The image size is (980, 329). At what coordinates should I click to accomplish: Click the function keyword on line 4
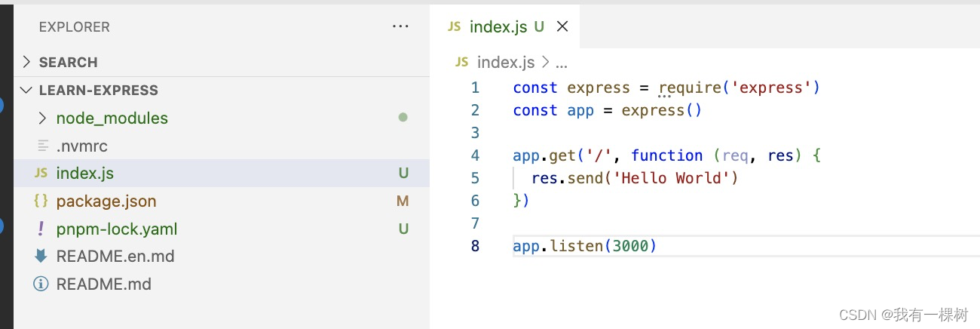tap(667, 155)
